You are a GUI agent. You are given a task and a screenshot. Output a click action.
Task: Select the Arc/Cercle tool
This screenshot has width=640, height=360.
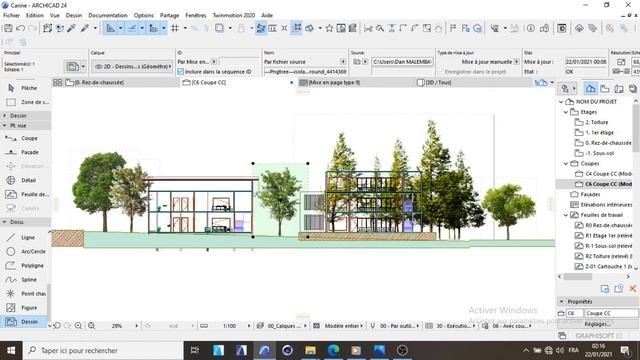coord(24,251)
